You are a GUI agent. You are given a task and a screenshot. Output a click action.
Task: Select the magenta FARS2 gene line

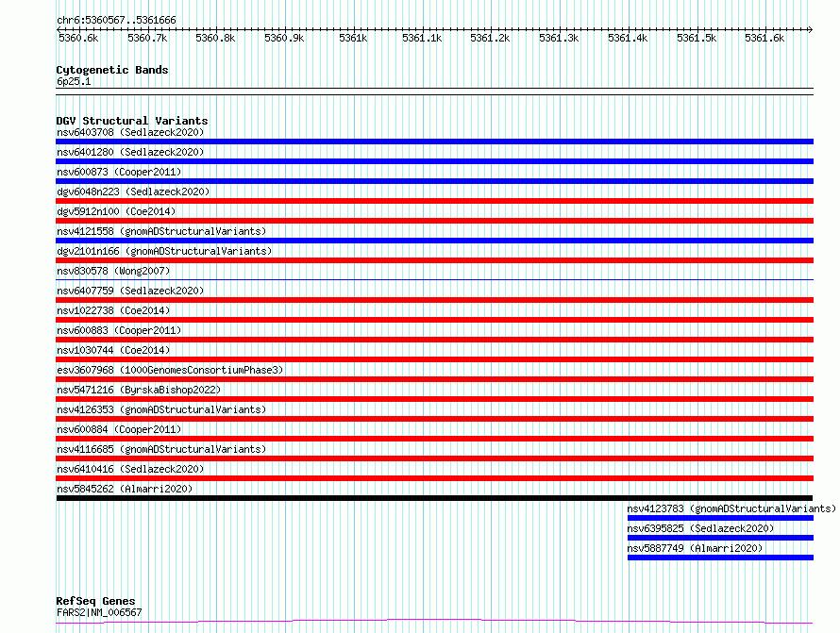click(434, 622)
